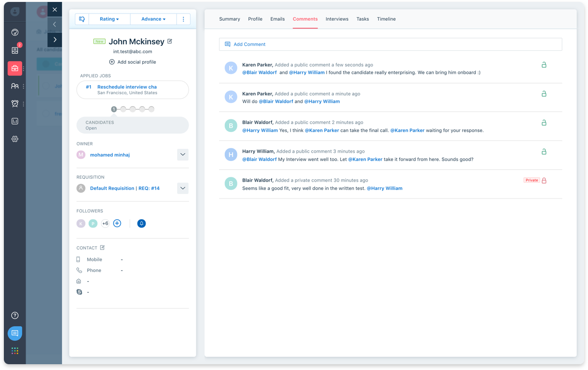The height and width of the screenshot is (370, 588).
Task: Open the three-dot more options menu
Action: click(183, 19)
